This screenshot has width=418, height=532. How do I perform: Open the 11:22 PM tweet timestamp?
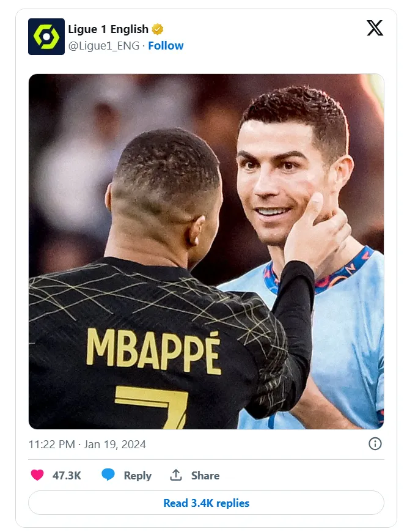point(51,445)
